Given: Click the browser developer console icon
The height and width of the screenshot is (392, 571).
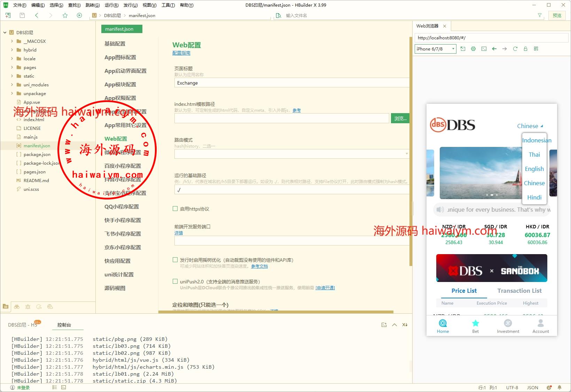Looking at the screenshot, I should pyautogui.click(x=484, y=49).
